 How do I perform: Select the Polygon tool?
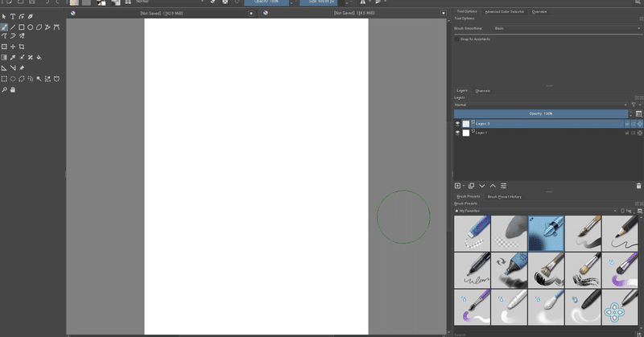coord(39,27)
